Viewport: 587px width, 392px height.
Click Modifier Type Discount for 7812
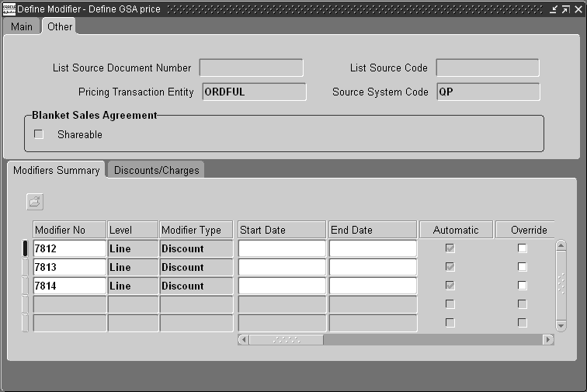196,248
